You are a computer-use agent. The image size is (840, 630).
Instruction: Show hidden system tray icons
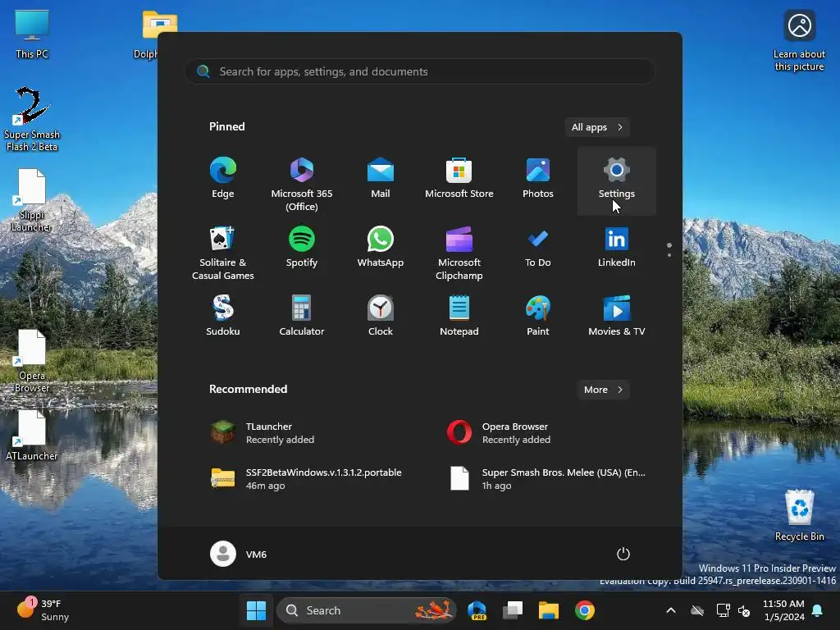point(671,610)
